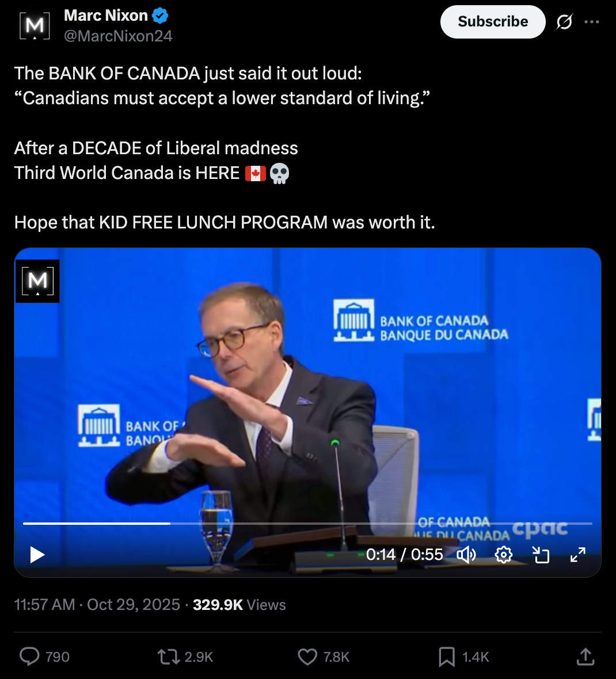This screenshot has width=616, height=679.
Task: Toggle picture-in-picture mode on the video
Action: (541, 555)
